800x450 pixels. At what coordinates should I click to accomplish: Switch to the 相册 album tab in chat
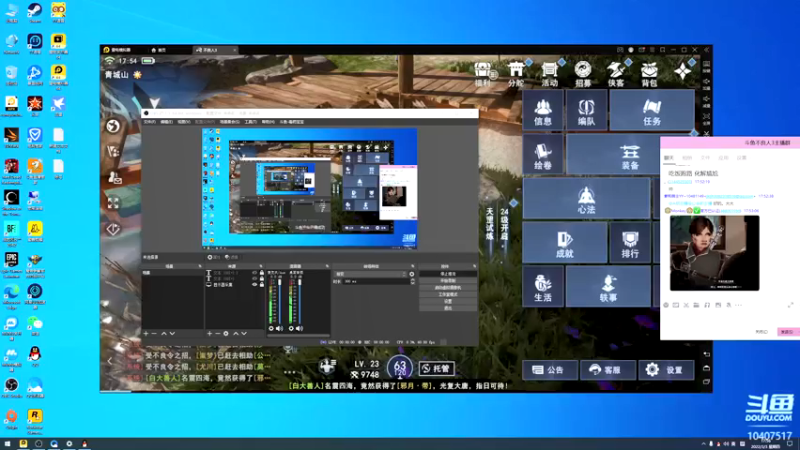coord(687,158)
